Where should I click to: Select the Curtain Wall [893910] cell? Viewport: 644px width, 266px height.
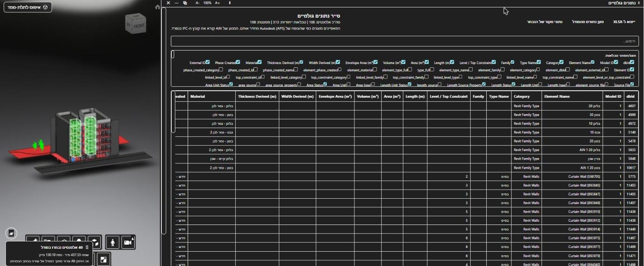point(572,212)
